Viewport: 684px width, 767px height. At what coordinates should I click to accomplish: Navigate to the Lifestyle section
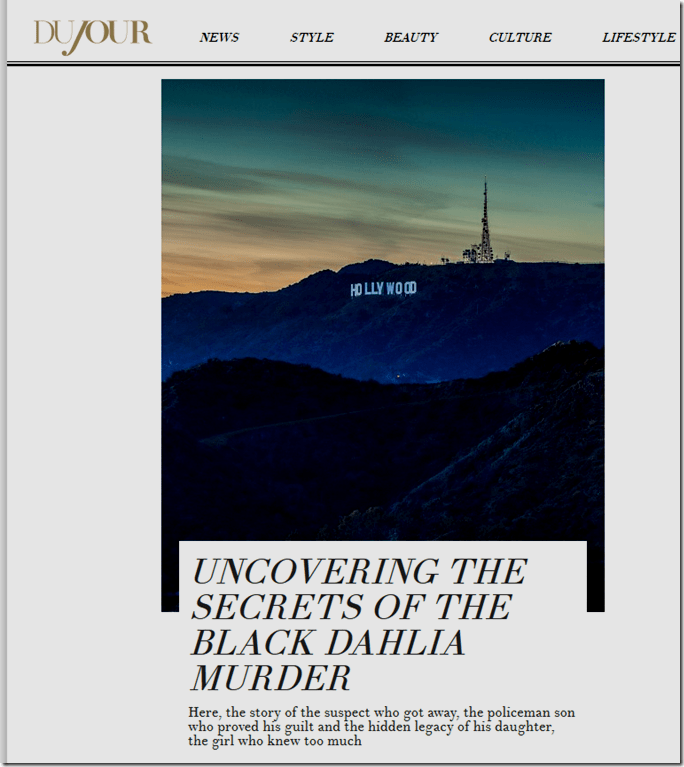[x=638, y=38]
